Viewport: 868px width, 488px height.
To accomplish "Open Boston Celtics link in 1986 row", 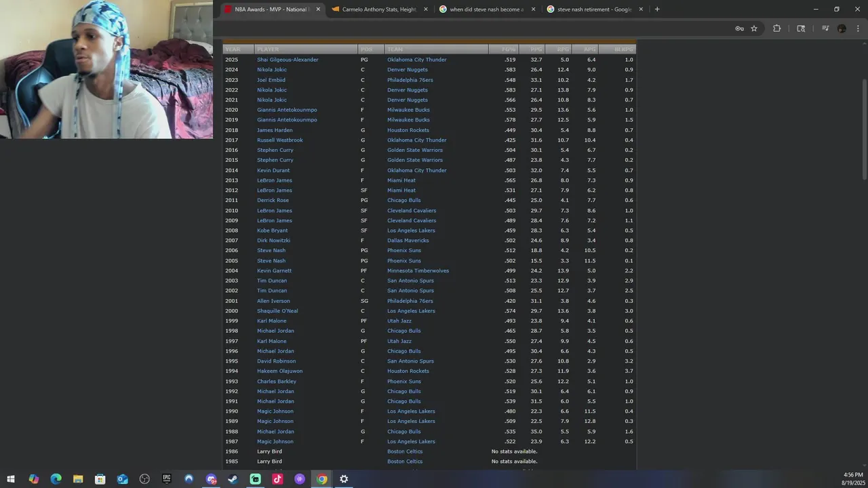I will tap(405, 451).
